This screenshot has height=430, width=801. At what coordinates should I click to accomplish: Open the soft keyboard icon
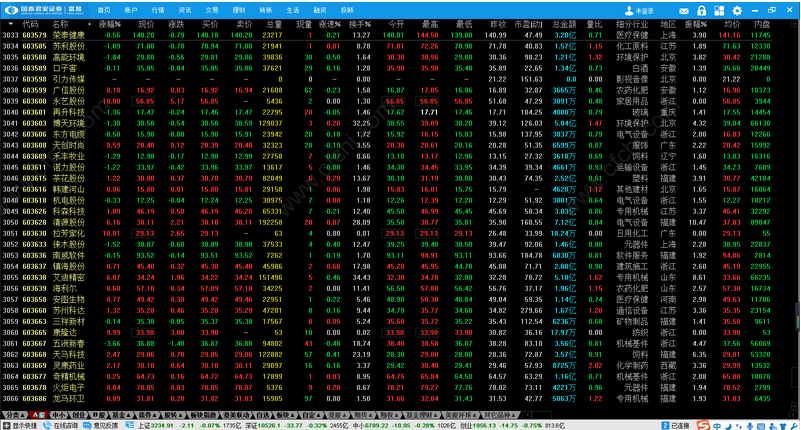pos(761,426)
